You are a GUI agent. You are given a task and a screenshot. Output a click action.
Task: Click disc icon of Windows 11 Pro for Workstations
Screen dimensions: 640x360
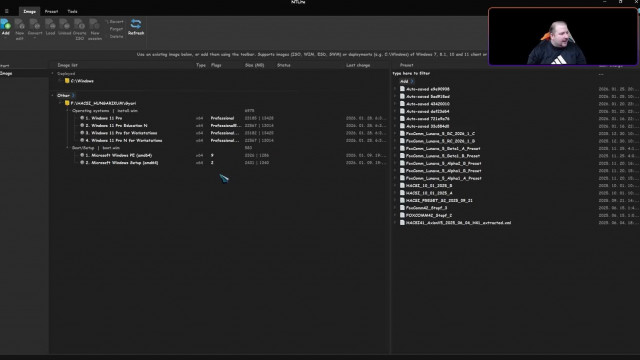(82, 133)
